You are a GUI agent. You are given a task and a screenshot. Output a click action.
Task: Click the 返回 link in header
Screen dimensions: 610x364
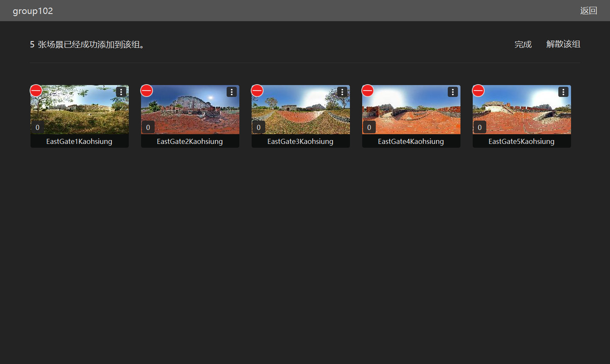click(588, 11)
